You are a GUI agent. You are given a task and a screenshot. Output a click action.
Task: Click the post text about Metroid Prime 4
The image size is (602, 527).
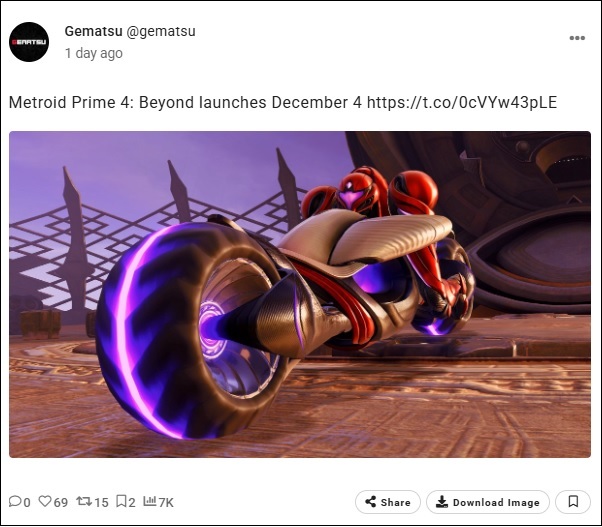[283, 102]
